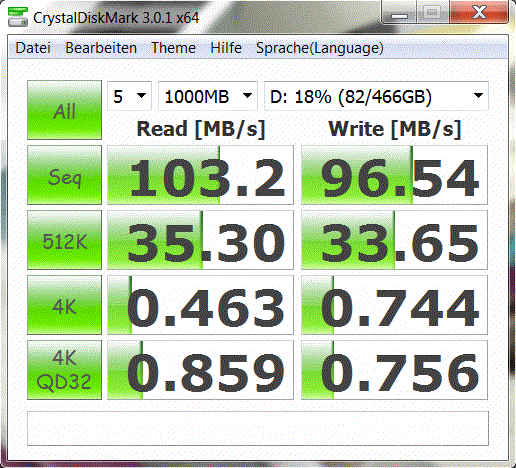Expand the drive dropdown showing D: 18%
This screenshot has width=516, height=468.
click(376, 96)
